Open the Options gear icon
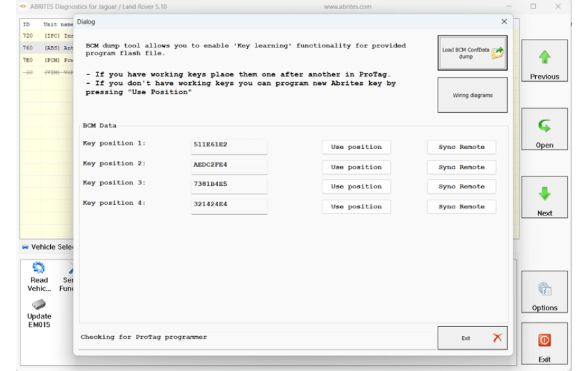 click(544, 289)
